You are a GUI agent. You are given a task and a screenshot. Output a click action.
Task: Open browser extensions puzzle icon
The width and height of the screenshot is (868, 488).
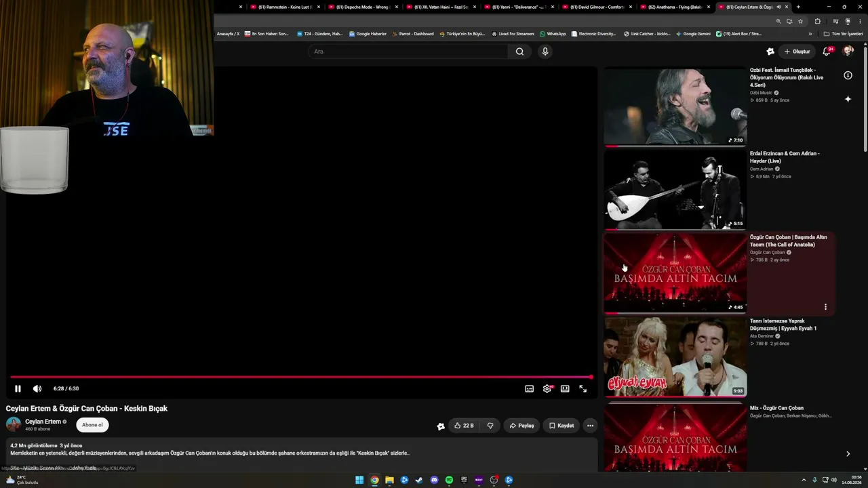click(817, 21)
